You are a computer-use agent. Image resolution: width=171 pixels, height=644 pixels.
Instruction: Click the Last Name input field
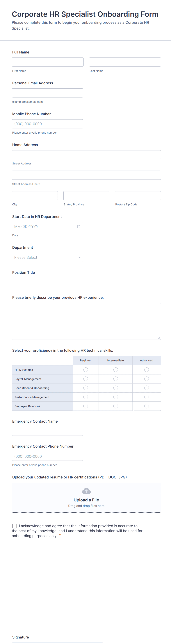pos(125,62)
